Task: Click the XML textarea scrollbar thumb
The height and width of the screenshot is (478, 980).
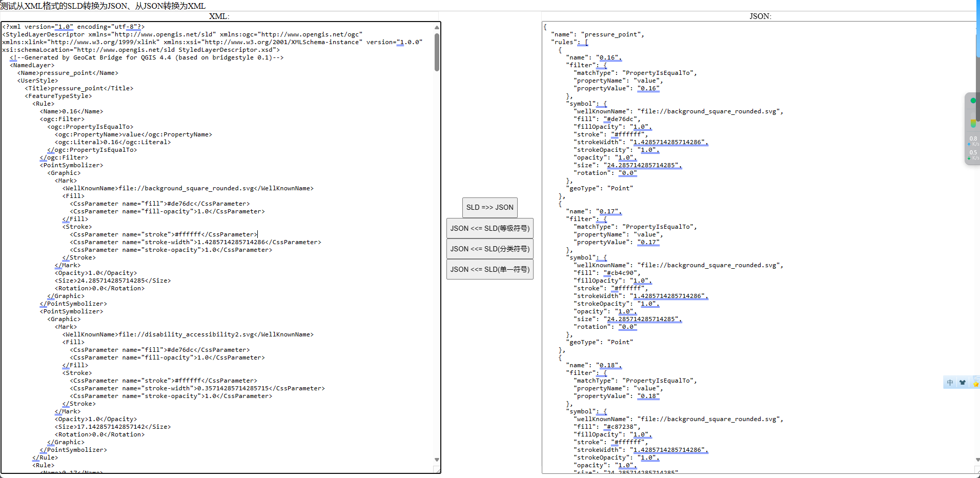Action: click(437, 52)
